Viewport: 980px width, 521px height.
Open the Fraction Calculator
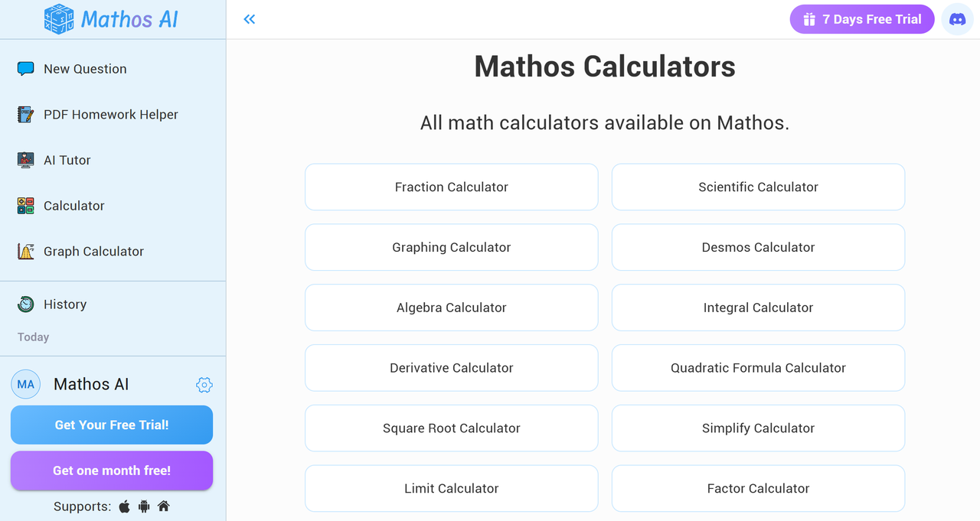pos(451,187)
